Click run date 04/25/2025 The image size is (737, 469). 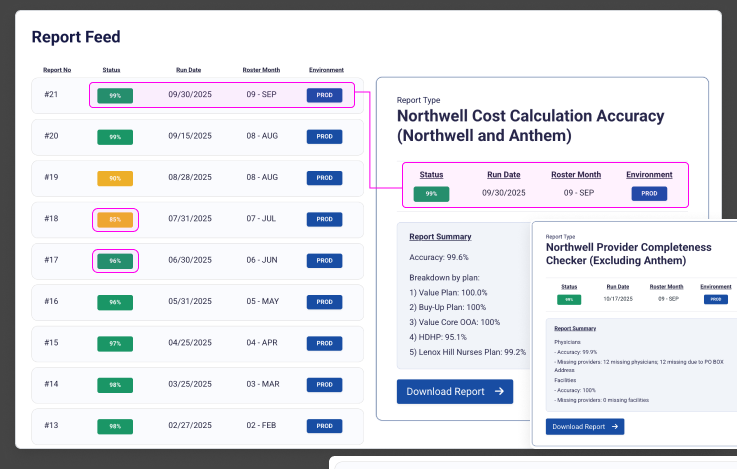coord(190,343)
